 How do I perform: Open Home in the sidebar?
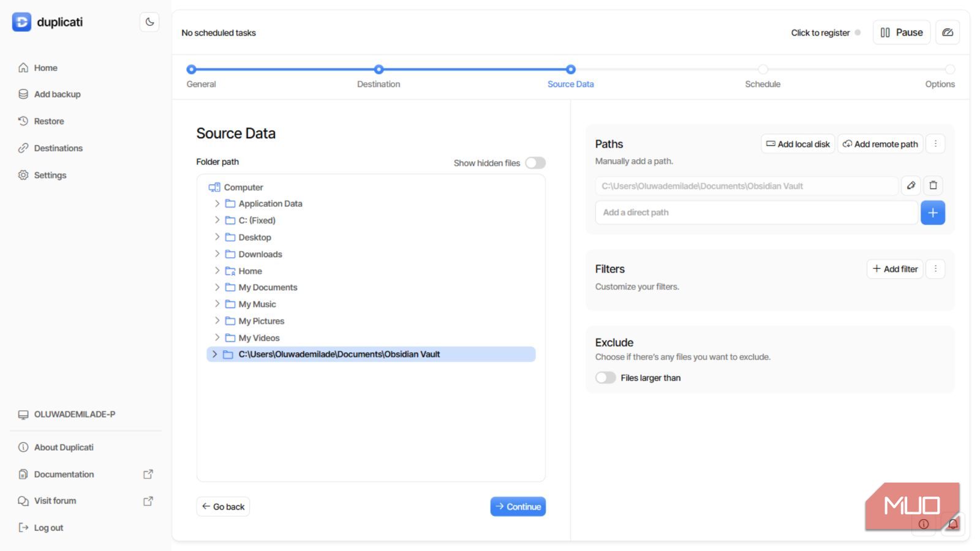click(38, 68)
